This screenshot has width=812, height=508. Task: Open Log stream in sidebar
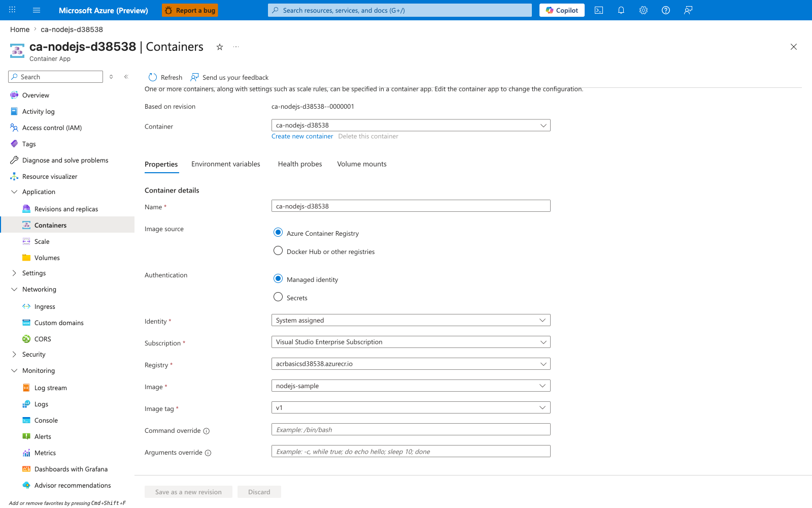pyautogui.click(x=51, y=388)
